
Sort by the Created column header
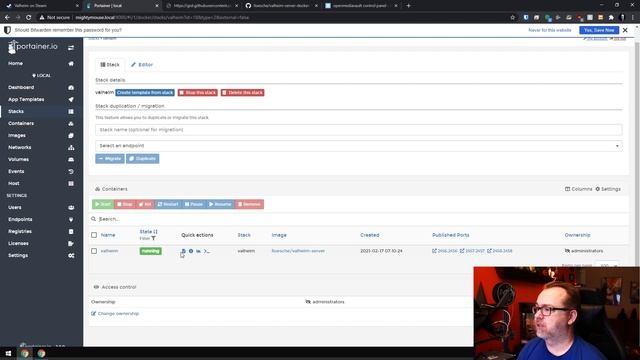click(370, 235)
